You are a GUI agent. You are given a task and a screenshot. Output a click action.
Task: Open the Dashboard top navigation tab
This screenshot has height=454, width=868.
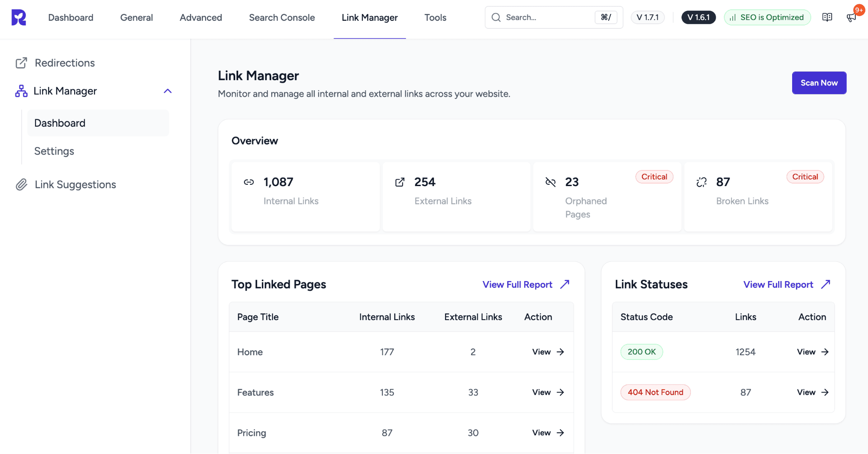pyautogui.click(x=71, y=17)
